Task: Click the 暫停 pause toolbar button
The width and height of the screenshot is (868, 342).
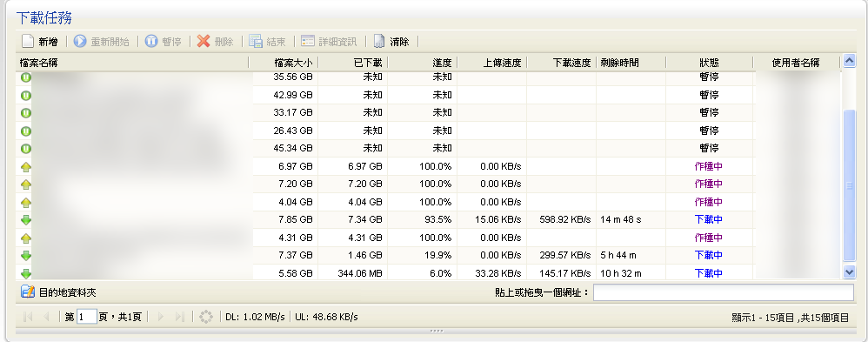Action: pos(164,42)
